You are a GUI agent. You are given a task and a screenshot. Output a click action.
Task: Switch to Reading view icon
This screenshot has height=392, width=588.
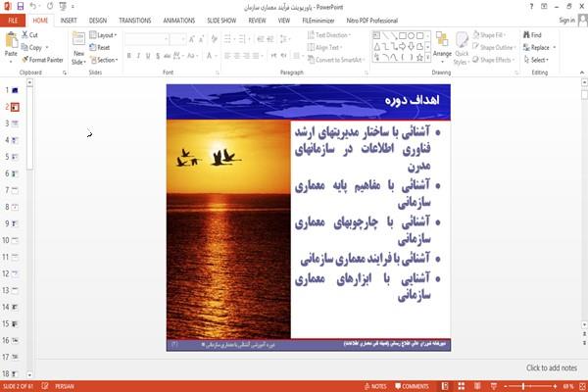[477, 386]
